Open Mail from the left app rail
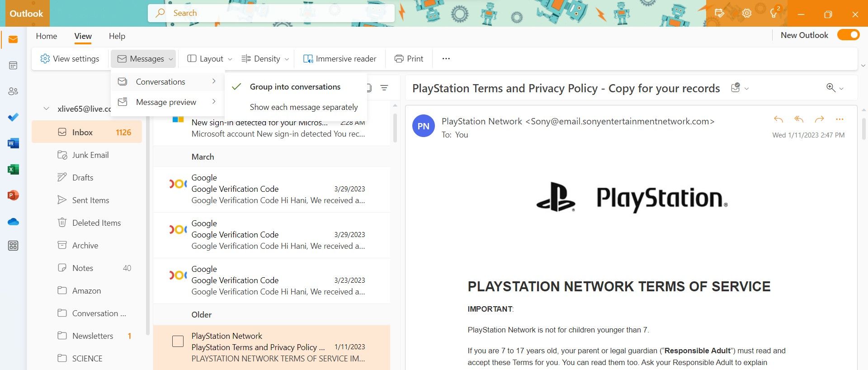The image size is (868, 370). 13,40
